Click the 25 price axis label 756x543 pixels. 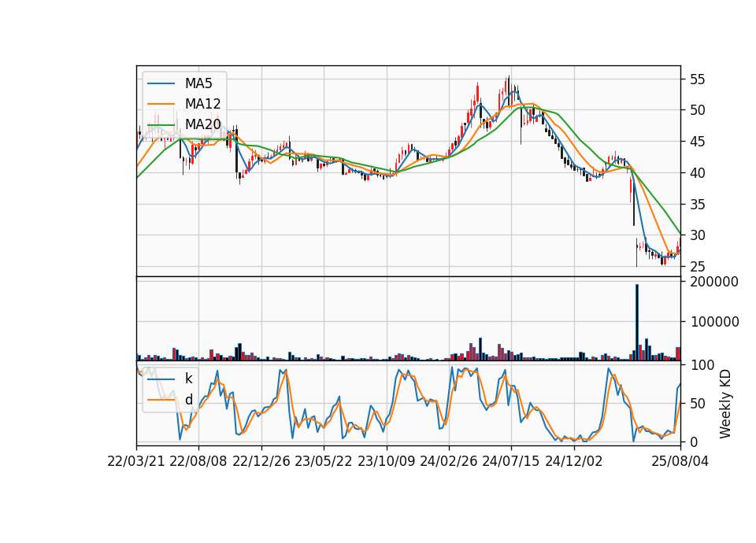click(697, 267)
